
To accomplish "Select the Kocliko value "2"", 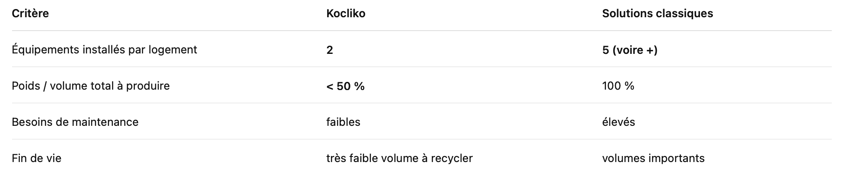I will [x=330, y=50].
